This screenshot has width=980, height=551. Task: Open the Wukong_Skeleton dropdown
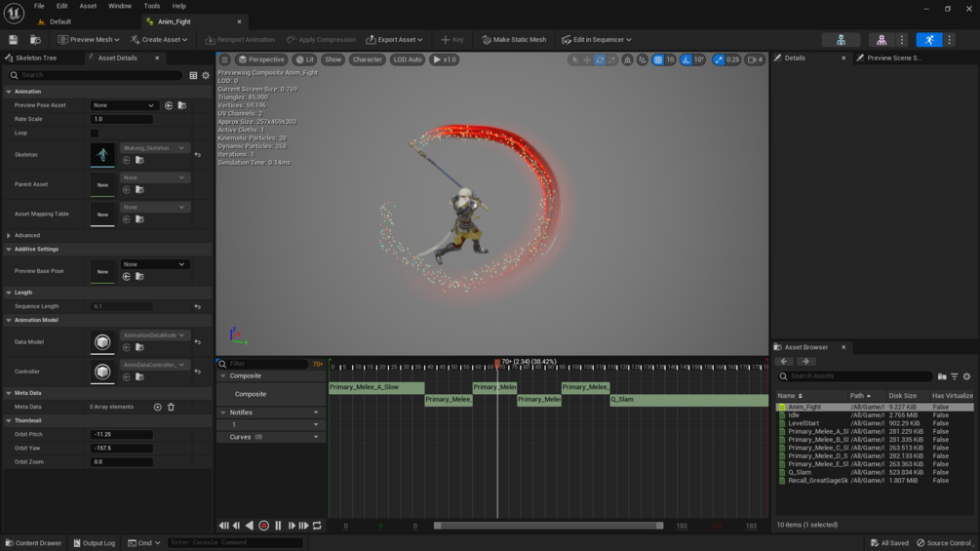coord(154,148)
